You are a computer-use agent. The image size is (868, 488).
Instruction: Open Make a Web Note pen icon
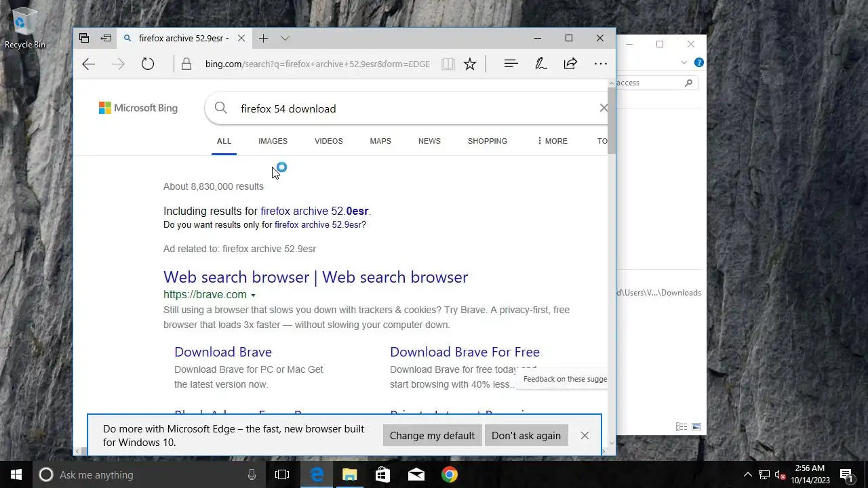point(541,64)
